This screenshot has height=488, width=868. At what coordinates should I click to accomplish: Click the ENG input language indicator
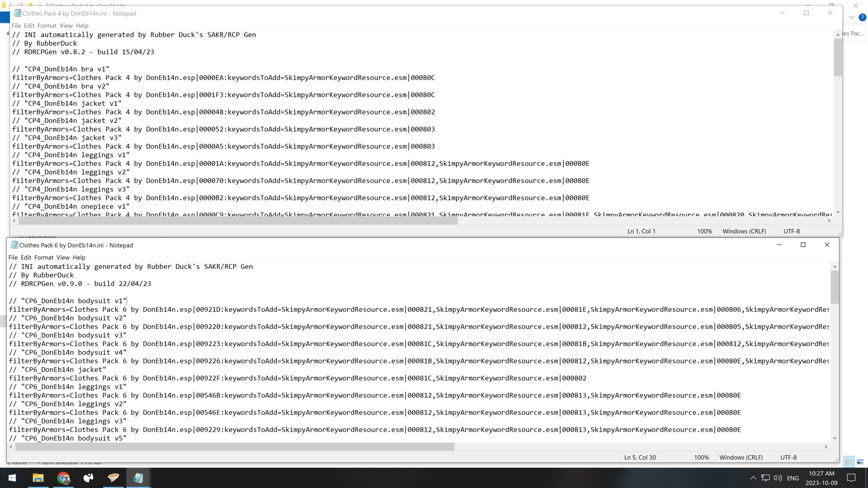click(x=793, y=478)
